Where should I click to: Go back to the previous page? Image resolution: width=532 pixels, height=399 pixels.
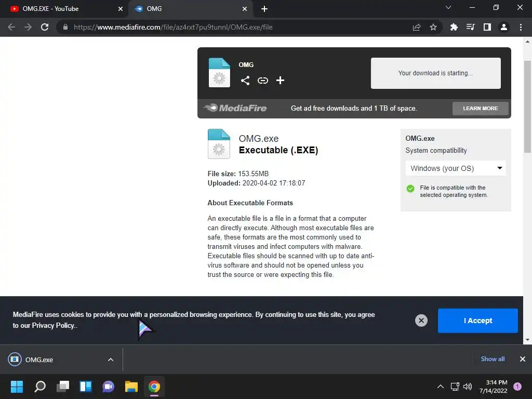click(x=11, y=27)
